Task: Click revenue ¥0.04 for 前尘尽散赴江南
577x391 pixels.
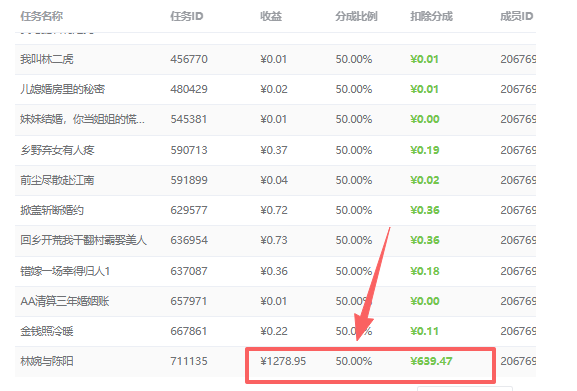Action: coord(274,180)
